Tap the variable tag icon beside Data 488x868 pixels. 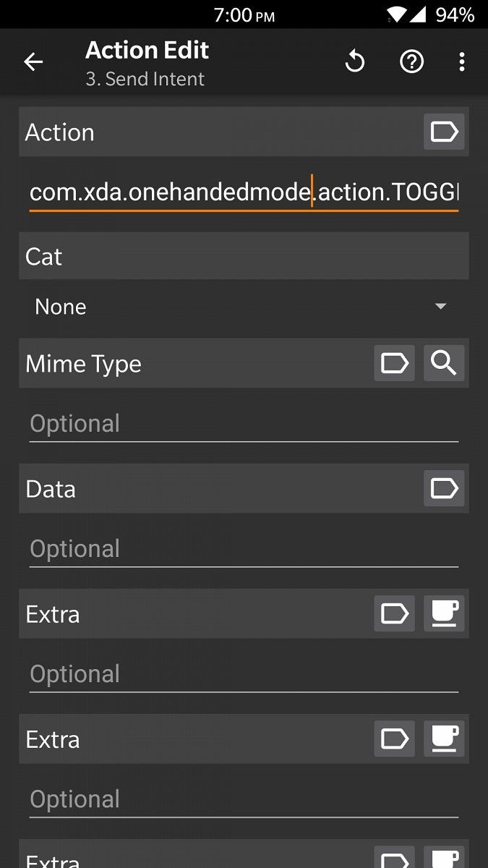(x=444, y=488)
